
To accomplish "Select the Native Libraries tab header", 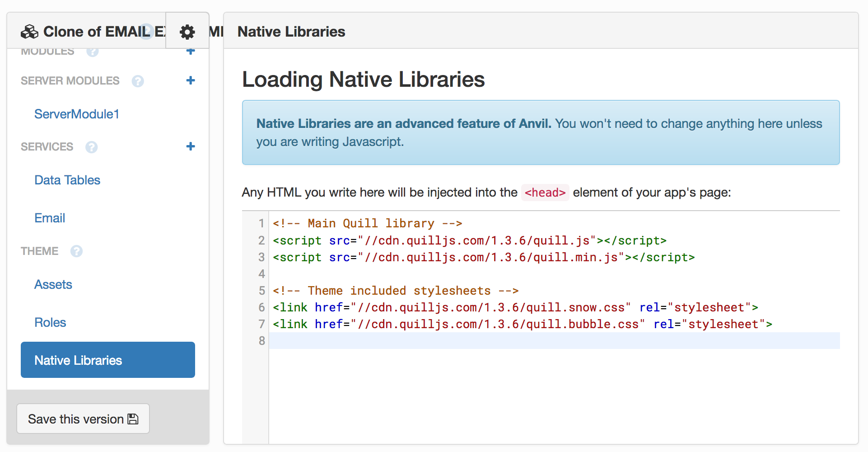I will [x=291, y=32].
